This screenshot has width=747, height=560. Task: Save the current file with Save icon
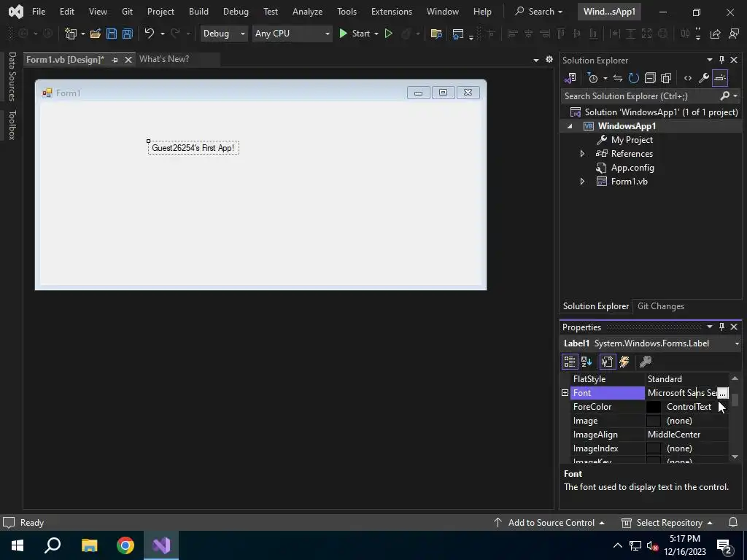[x=112, y=34]
